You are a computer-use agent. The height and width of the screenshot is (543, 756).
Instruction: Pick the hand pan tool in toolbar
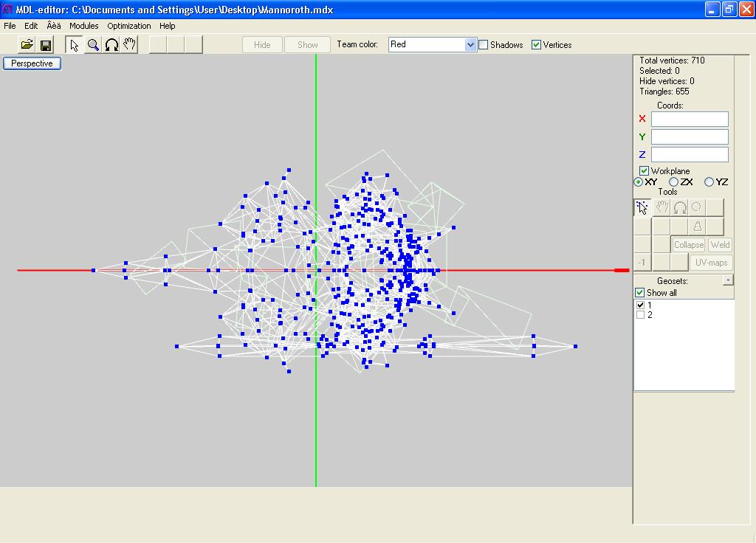coord(129,45)
